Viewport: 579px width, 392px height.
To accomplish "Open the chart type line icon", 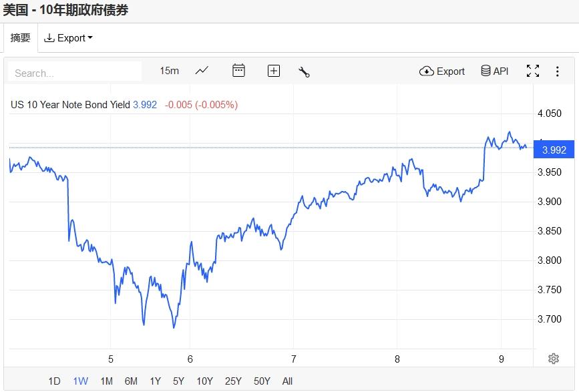I will point(202,71).
